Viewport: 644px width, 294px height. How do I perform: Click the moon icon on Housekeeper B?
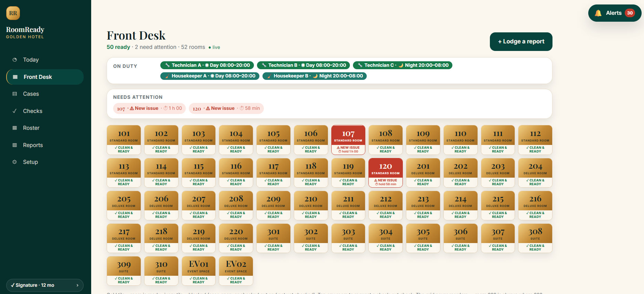point(315,76)
